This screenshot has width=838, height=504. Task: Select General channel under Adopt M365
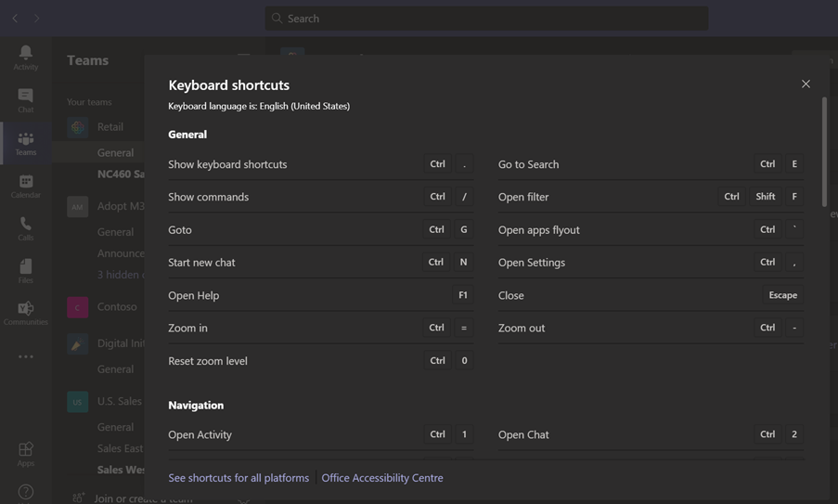pos(115,232)
